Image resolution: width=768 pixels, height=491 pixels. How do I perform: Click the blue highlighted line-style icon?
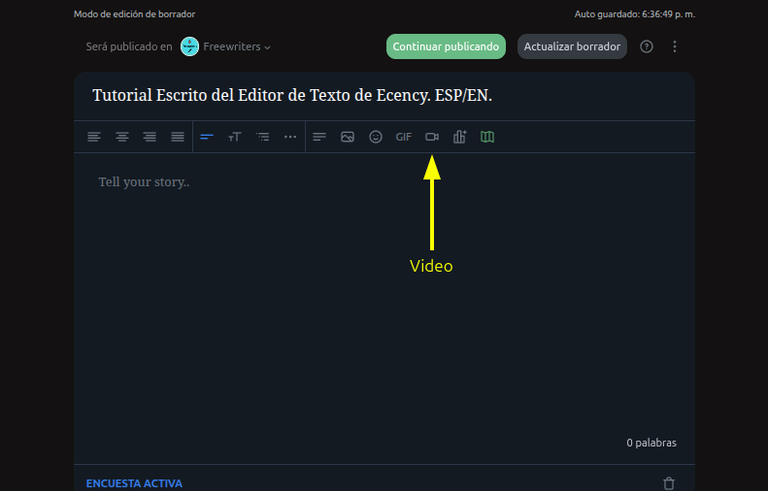pyautogui.click(x=207, y=137)
